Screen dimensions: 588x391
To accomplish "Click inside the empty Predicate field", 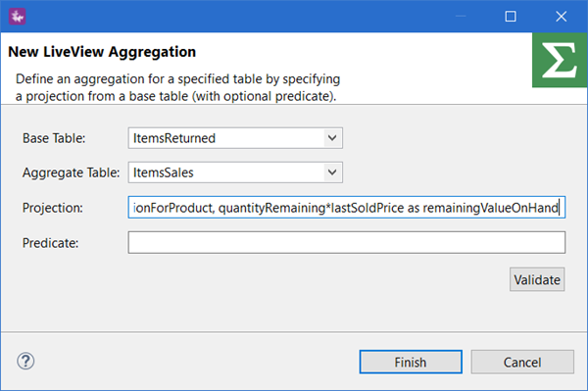I will pyautogui.click(x=347, y=243).
